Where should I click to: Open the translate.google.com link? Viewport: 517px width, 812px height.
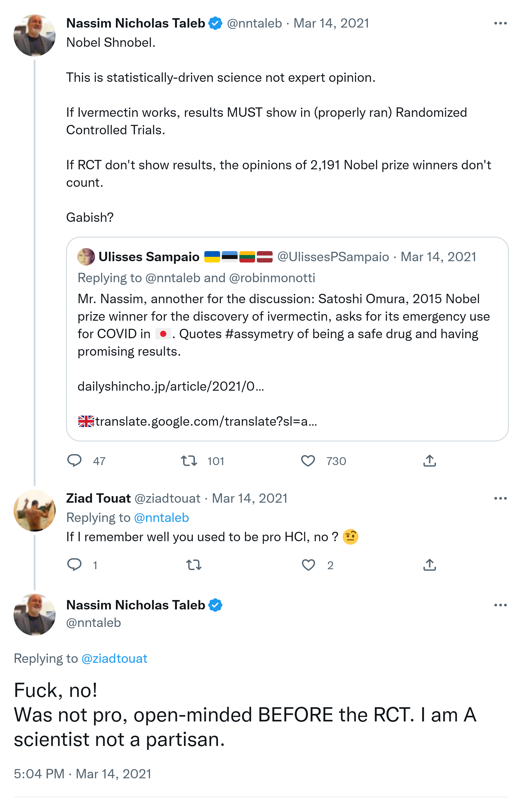[x=206, y=422]
